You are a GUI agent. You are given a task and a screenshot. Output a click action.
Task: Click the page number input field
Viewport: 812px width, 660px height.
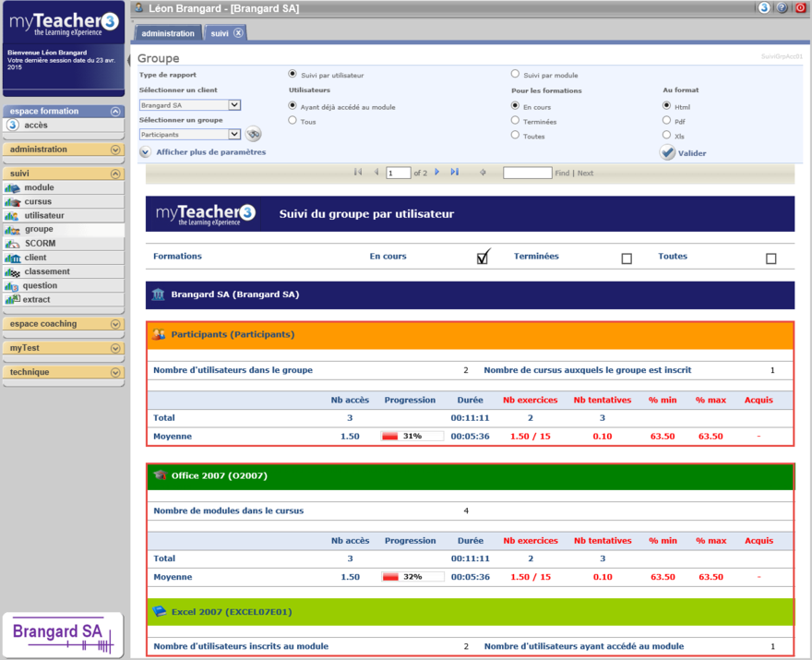coord(399,174)
